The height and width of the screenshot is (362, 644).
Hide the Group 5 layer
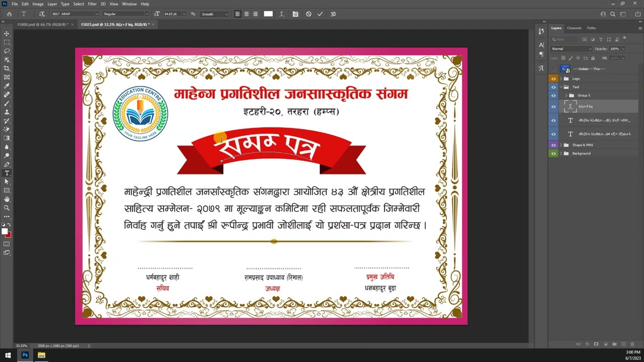pyautogui.click(x=553, y=96)
